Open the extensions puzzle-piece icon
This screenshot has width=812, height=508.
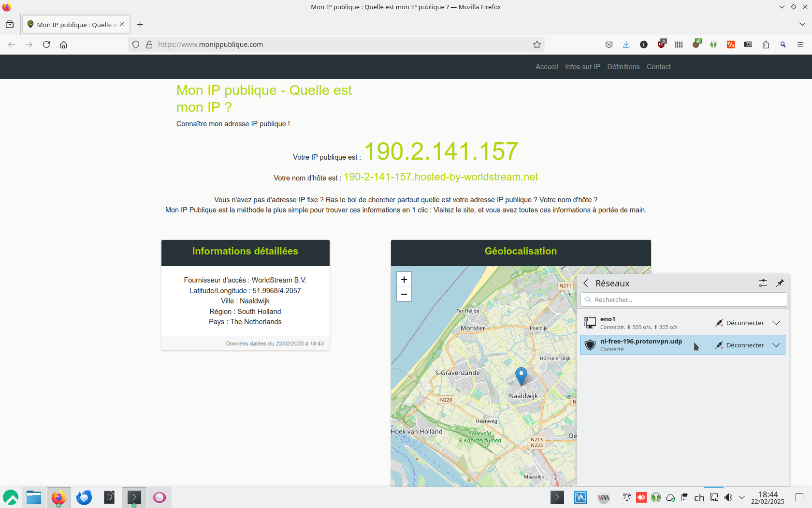[765, 45]
